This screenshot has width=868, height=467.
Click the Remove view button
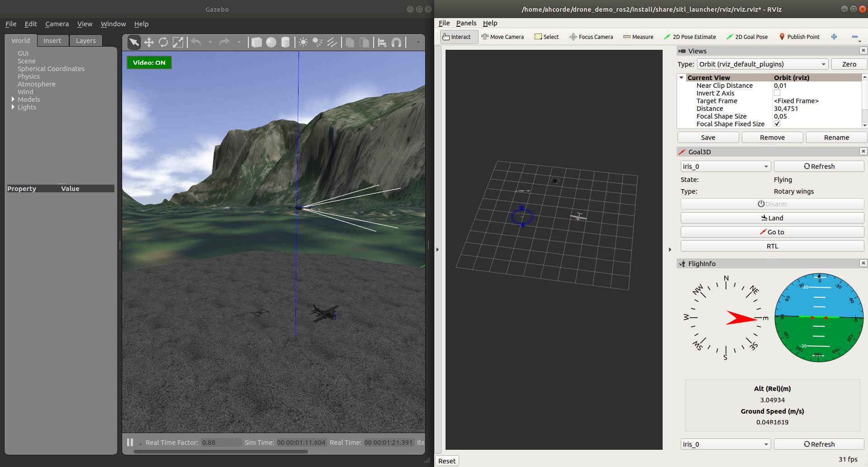(x=772, y=137)
